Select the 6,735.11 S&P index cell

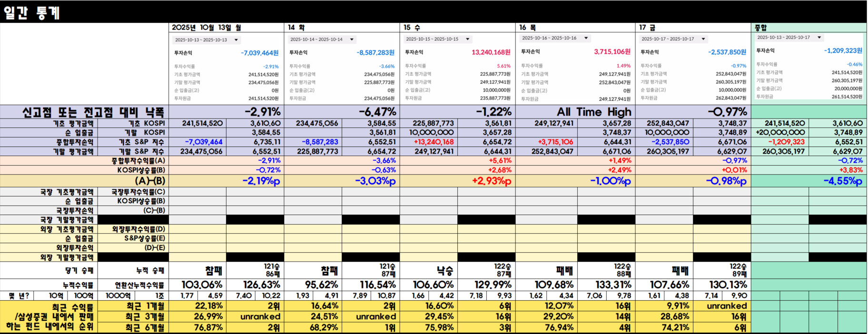coord(255,142)
